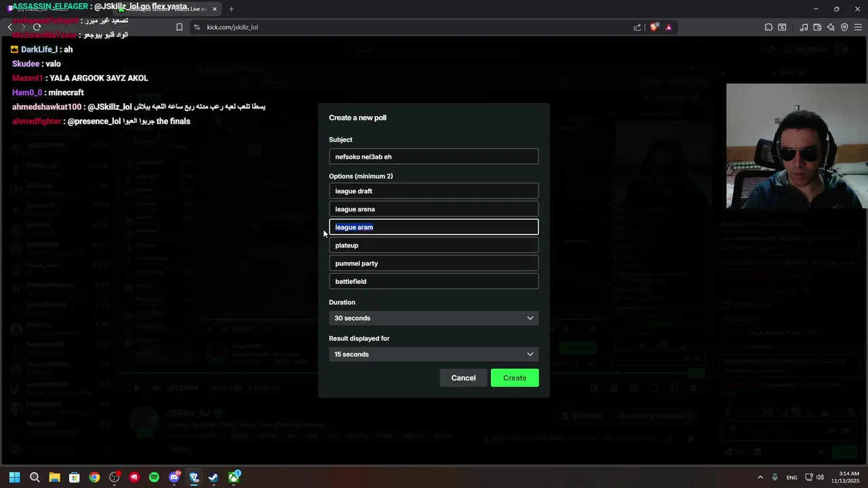
Task: Click the microphone tray icon
Action: tap(775, 477)
